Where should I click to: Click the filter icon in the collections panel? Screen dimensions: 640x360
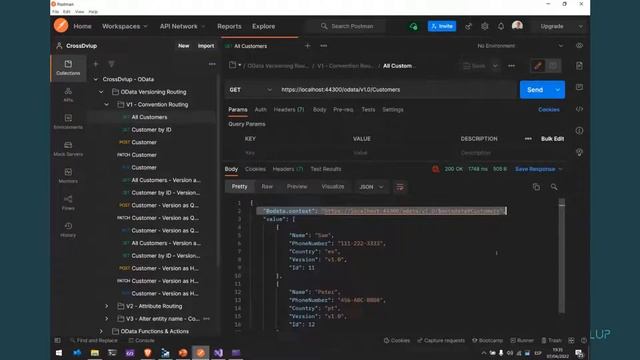pos(111,64)
